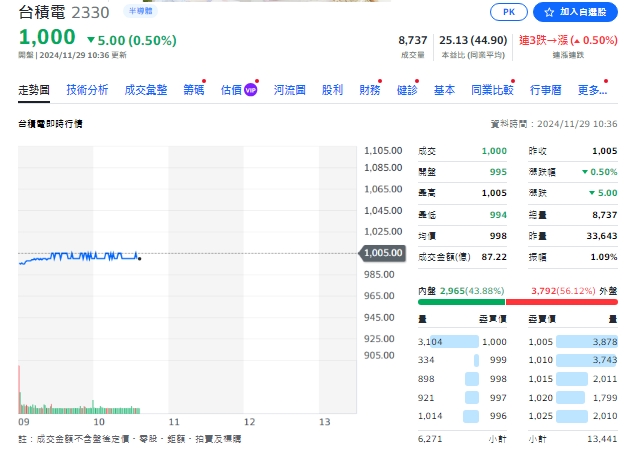Click the star icon in the watchlist button
Screen dimensions: 624x455
click(x=549, y=12)
